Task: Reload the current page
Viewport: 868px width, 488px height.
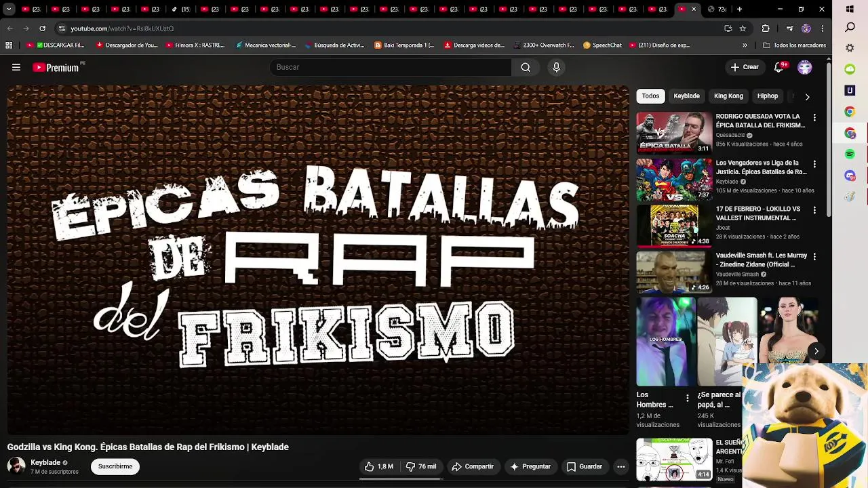Action: tap(42, 28)
